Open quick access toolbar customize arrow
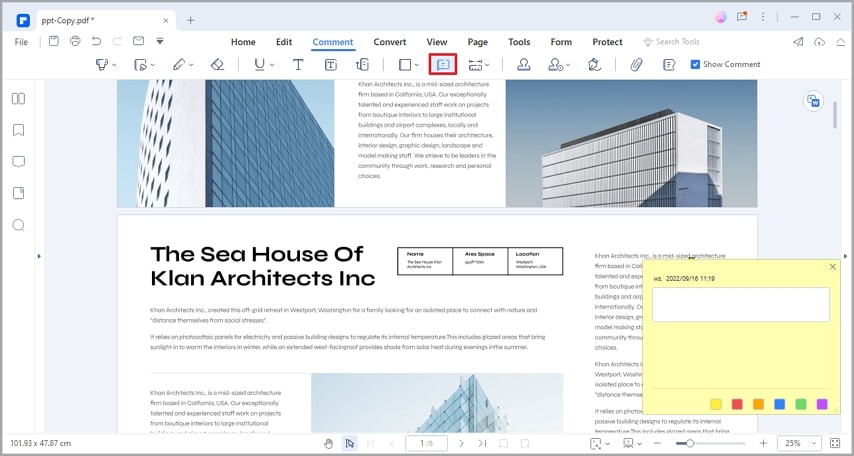854x456 pixels. click(160, 41)
